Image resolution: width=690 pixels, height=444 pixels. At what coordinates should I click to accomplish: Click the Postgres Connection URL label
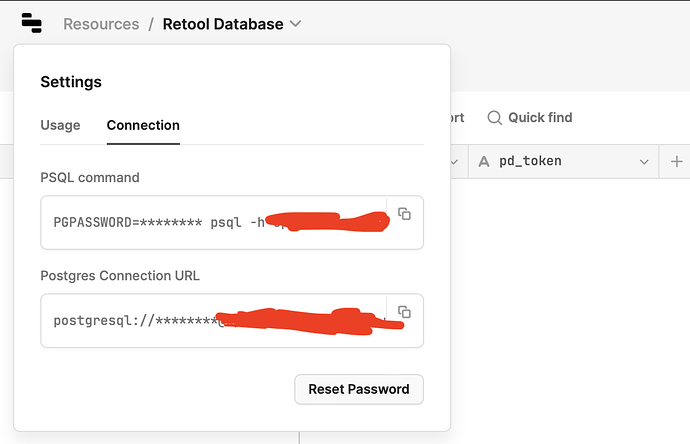[x=120, y=276]
